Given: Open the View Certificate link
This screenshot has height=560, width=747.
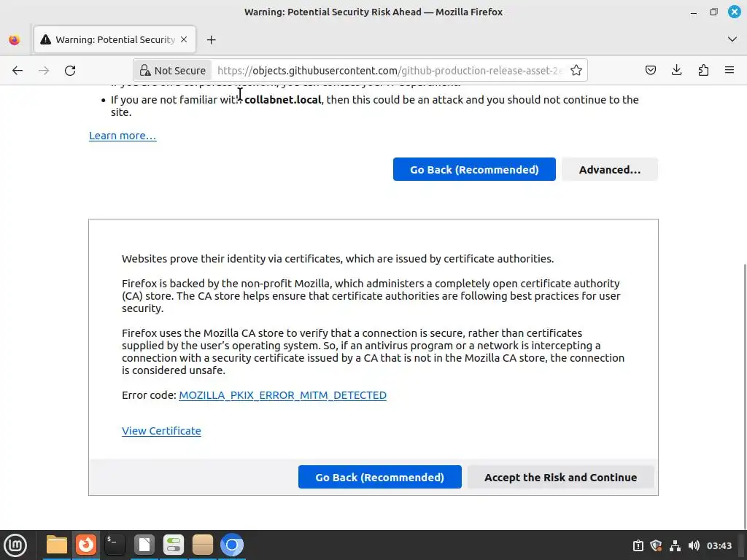Looking at the screenshot, I should [161, 431].
